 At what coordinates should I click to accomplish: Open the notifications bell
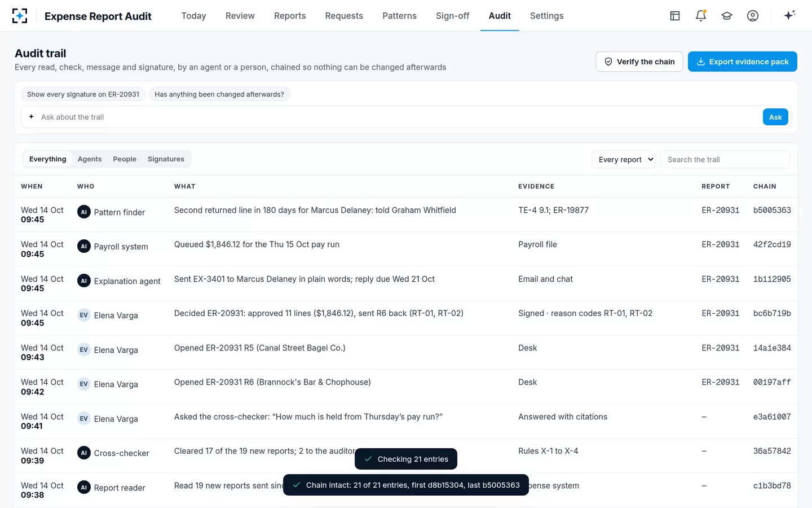(701, 16)
